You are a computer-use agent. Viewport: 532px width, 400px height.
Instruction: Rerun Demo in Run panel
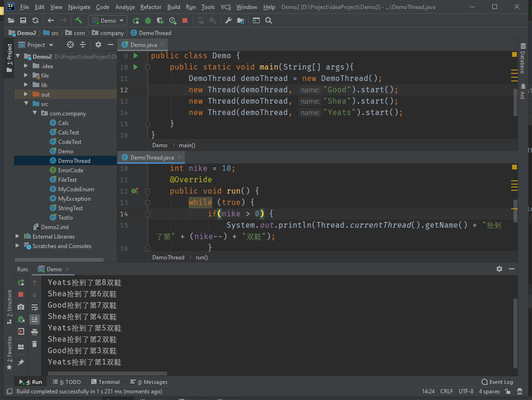(21, 283)
